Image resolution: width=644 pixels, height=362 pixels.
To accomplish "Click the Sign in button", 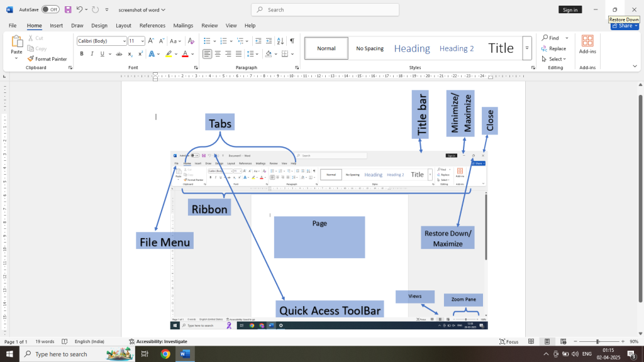I will coord(569,9).
